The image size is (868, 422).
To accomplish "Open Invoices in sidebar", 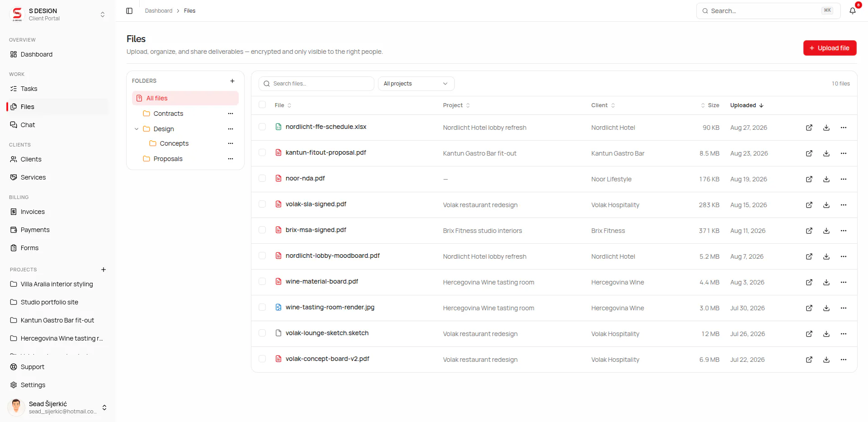I will [58, 212].
